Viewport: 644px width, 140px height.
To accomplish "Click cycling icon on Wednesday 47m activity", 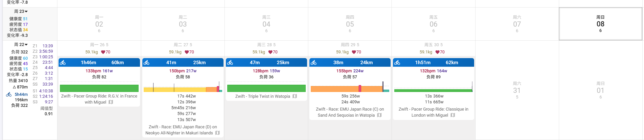I will point(230,63).
